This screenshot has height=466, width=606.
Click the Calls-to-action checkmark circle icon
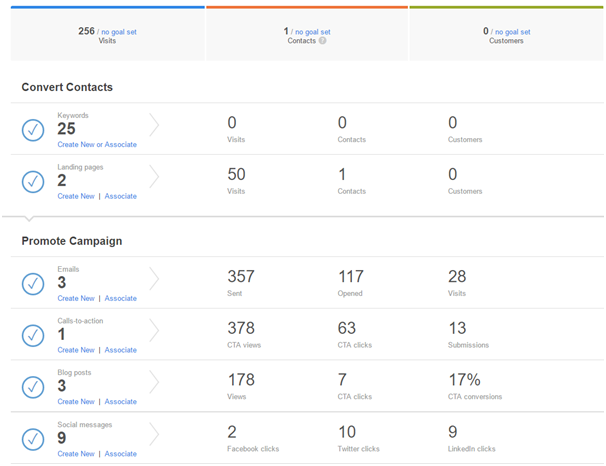tap(33, 335)
